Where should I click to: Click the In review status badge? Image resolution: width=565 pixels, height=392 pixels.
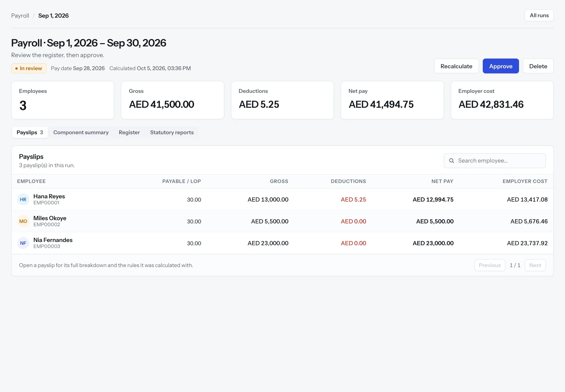29,68
